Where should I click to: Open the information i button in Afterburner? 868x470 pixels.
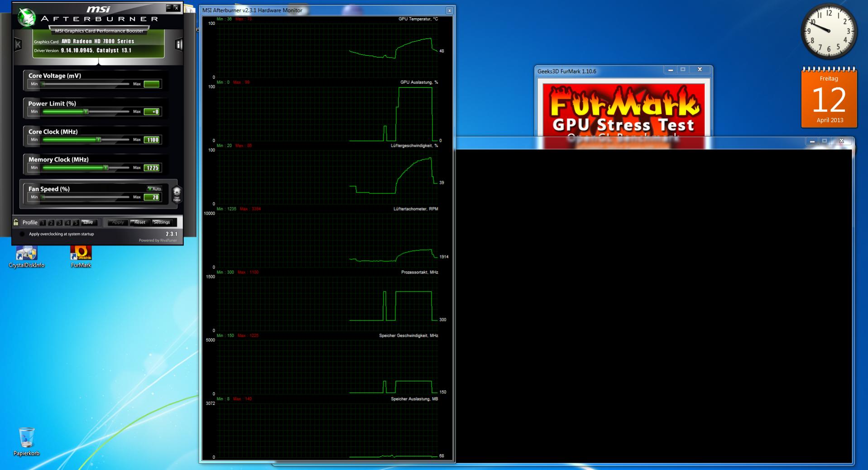pos(178,44)
